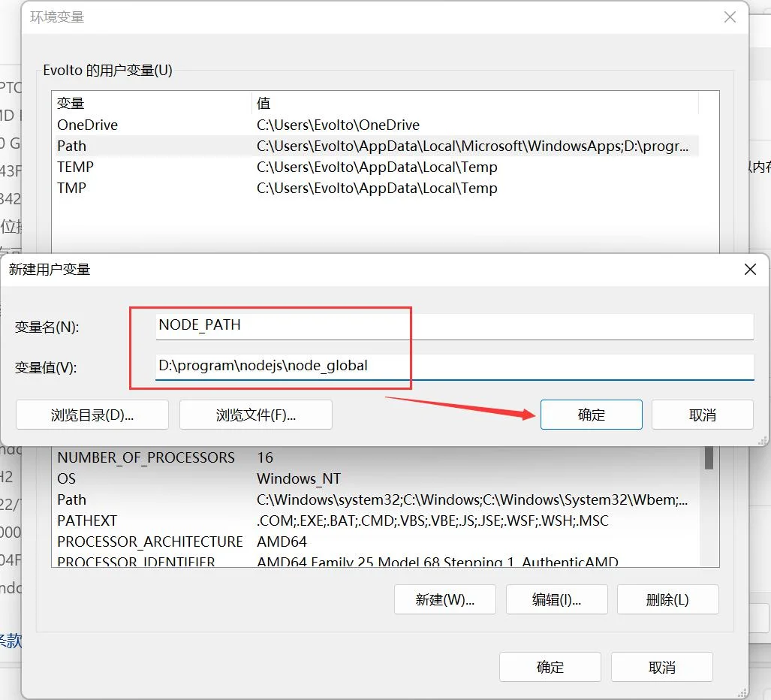The width and height of the screenshot is (771, 700).
Task: Select the OneDrive user variable row
Action: click(x=88, y=125)
